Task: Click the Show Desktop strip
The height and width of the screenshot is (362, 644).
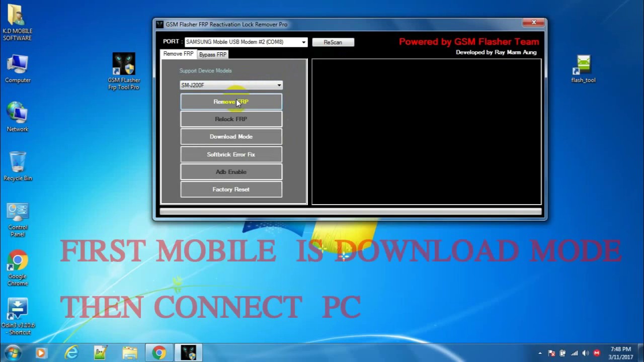Action: tap(640, 353)
